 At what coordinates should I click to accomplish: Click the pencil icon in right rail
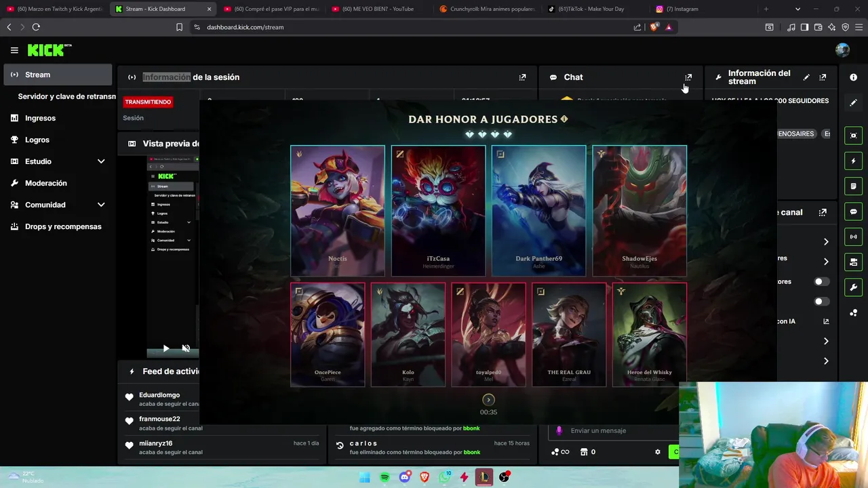[853, 102]
